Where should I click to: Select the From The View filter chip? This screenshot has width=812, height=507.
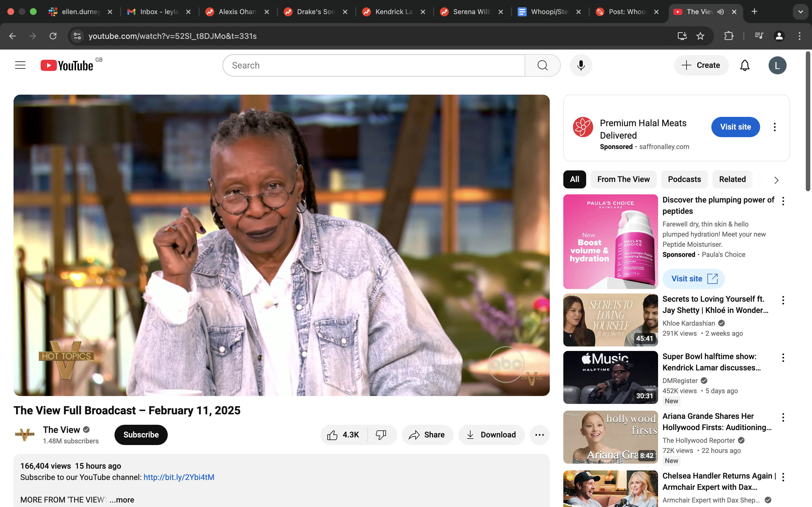pyautogui.click(x=623, y=179)
